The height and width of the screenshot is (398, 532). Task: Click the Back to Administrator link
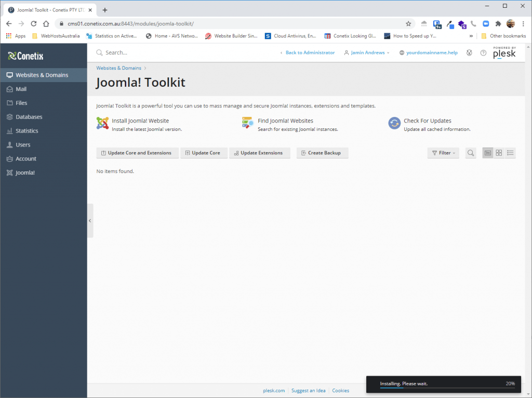point(310,53)
